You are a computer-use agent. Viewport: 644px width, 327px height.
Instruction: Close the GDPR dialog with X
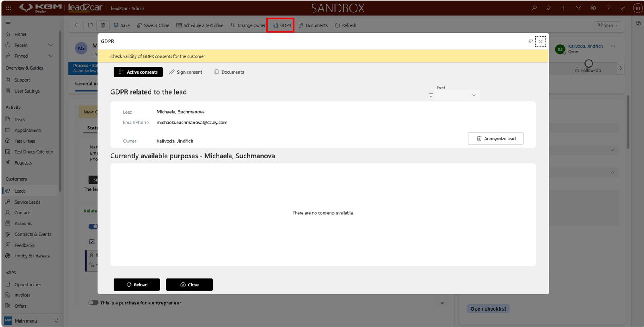point(541,41)
